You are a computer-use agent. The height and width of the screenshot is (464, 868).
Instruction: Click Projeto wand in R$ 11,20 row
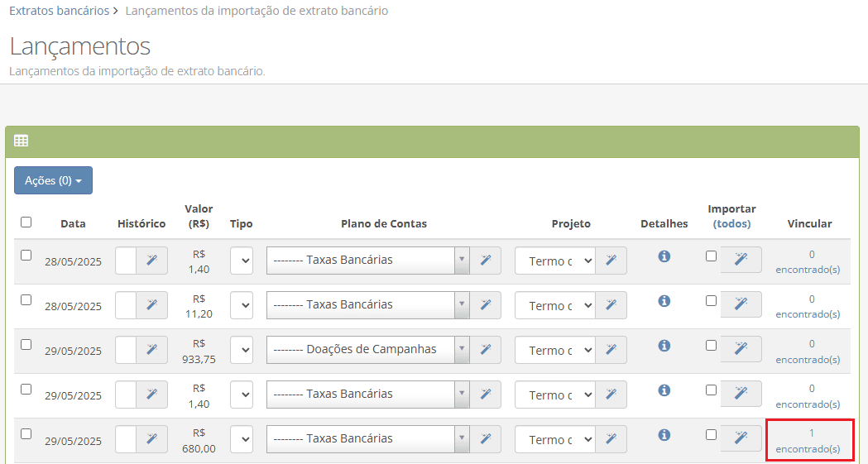(x=611, y=305)
